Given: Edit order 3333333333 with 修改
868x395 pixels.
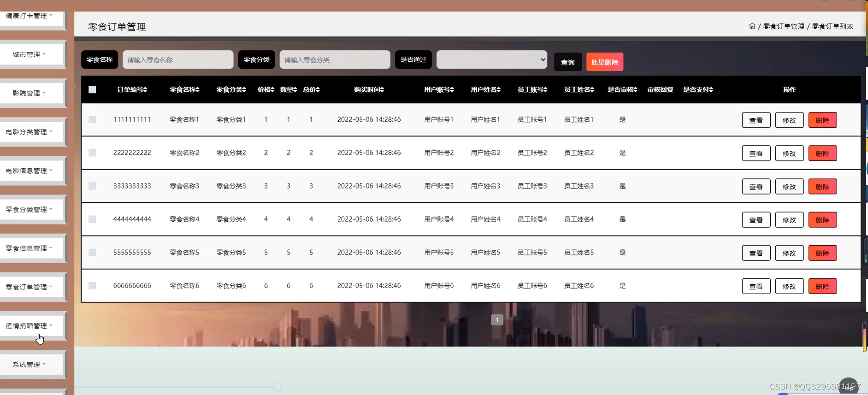Looking at the screenshot, I should pos(789,186).
